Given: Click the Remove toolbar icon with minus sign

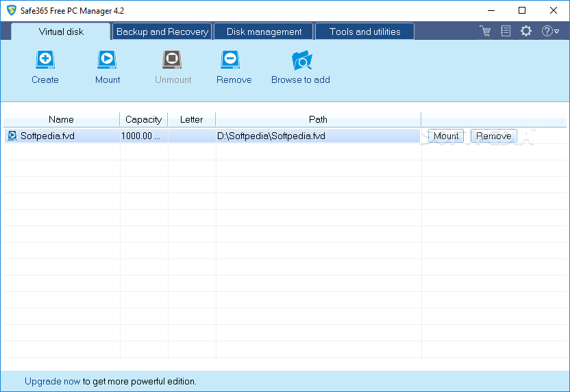Looking at the screenshot, I should pos(230,60).
